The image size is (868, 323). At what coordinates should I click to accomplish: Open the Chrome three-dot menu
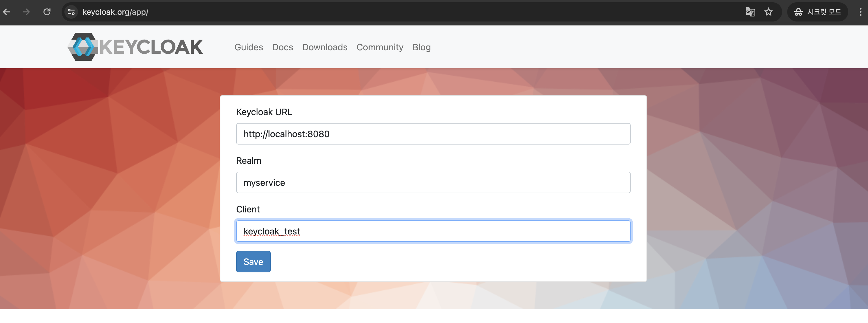click(860, 12)
